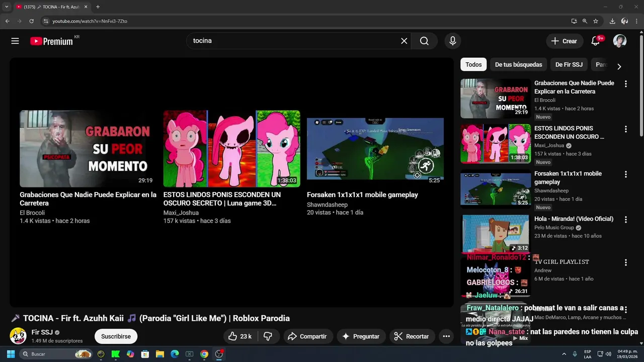Bookmark this page with star
The width and height of the screenshot is (644, 362).
(596, 21)
